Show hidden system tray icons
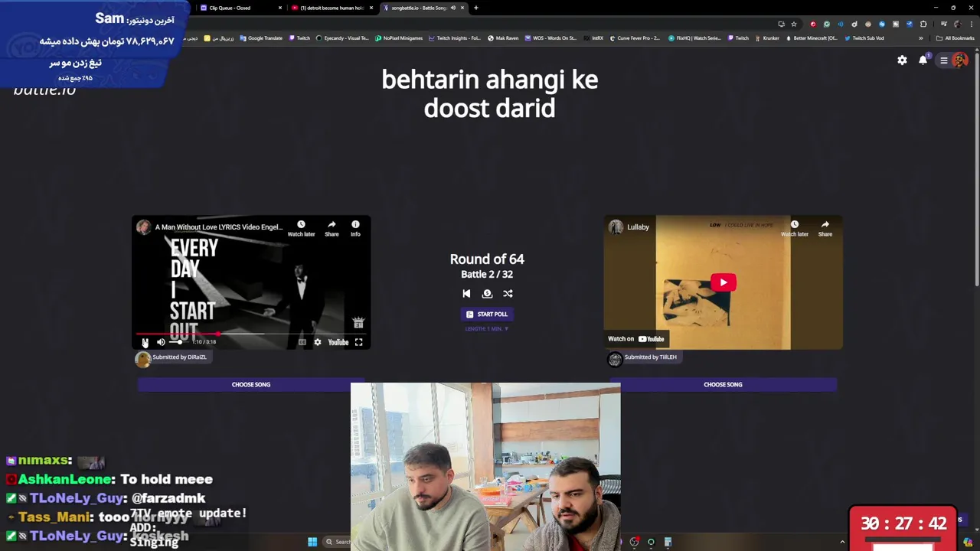980x551 pixels. [x=842, y=542]
